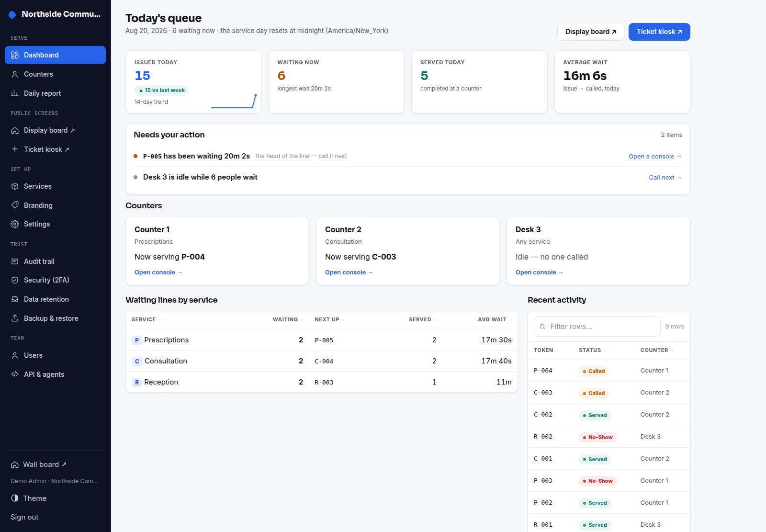This screenshot has width=766, height=532.
Task: Click the Filter rows input field
Action: point(597,327)
